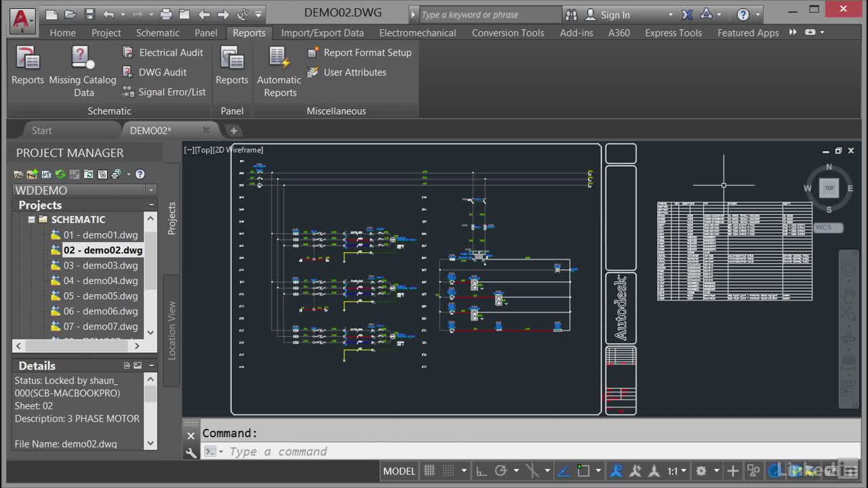The image size is (868, 488).
Task: Open the Electrical Audit tool
Action: point(163,52)
